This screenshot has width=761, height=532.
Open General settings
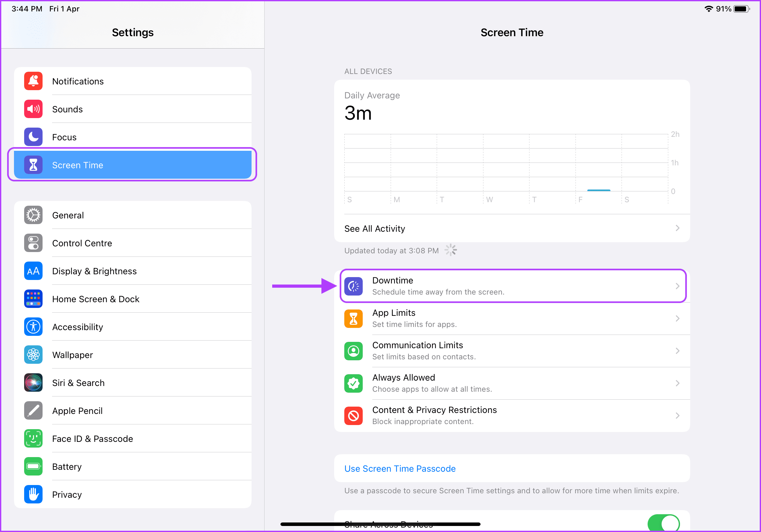[x=132, y=215]
